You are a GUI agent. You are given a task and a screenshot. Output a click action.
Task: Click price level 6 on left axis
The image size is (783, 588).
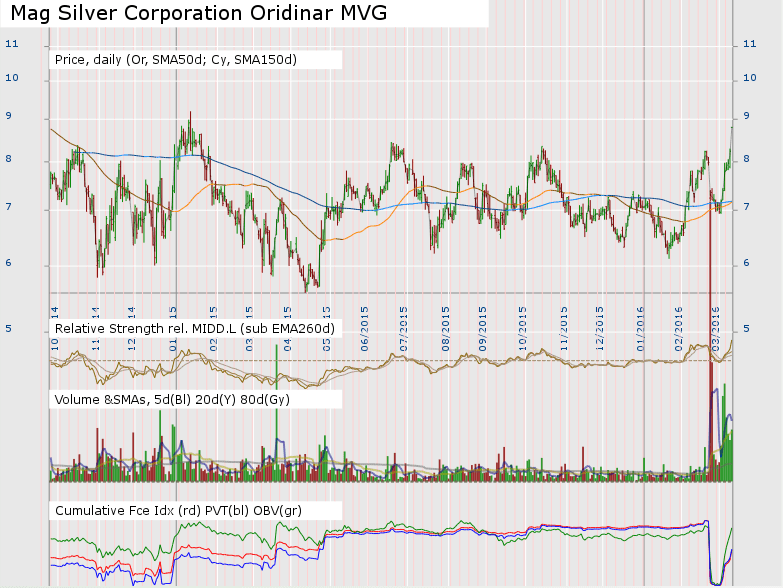pos(8,263)
